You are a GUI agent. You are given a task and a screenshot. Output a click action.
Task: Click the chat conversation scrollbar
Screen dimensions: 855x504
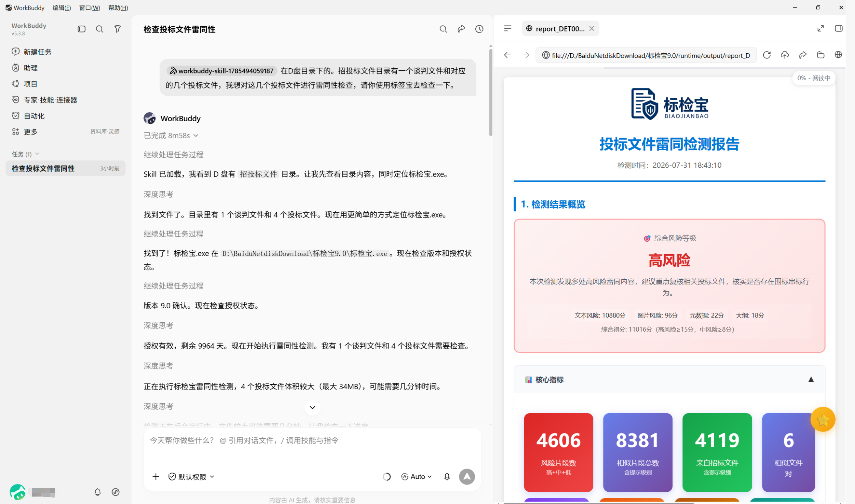click(490, 92)
